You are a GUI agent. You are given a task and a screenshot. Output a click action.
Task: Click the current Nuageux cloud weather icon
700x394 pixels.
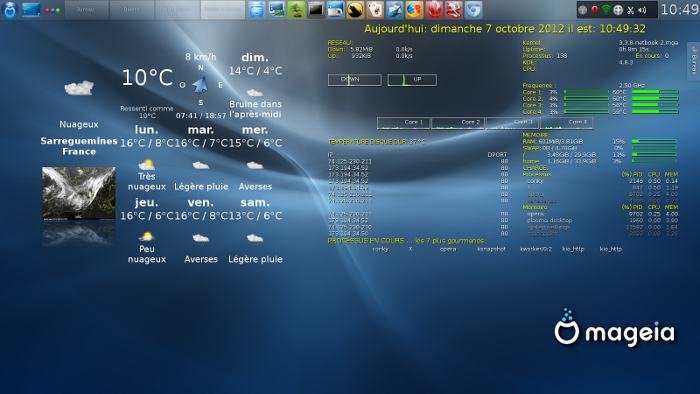click(79, 88)
